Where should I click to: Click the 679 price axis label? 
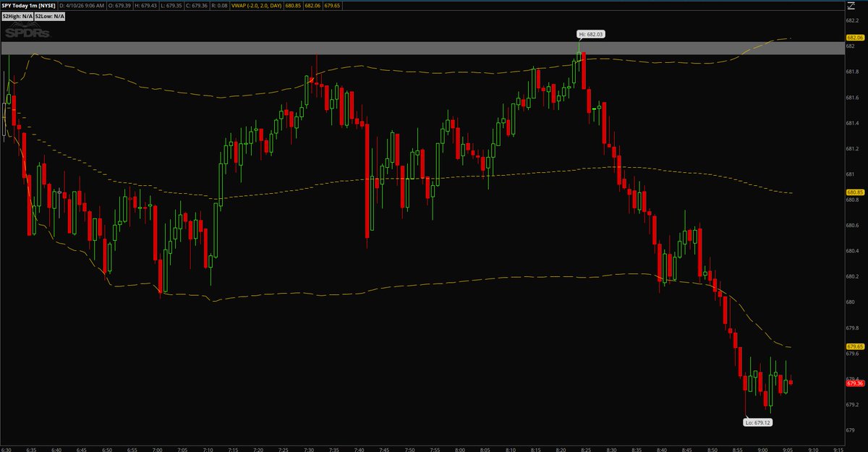tap(850, 430)
